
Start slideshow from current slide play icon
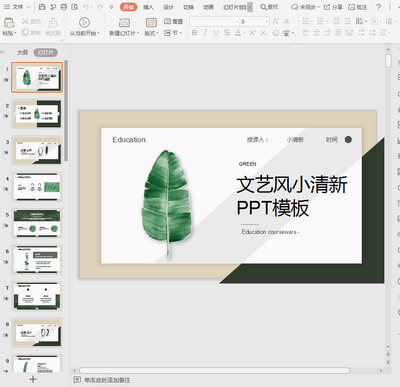point(84,22)
